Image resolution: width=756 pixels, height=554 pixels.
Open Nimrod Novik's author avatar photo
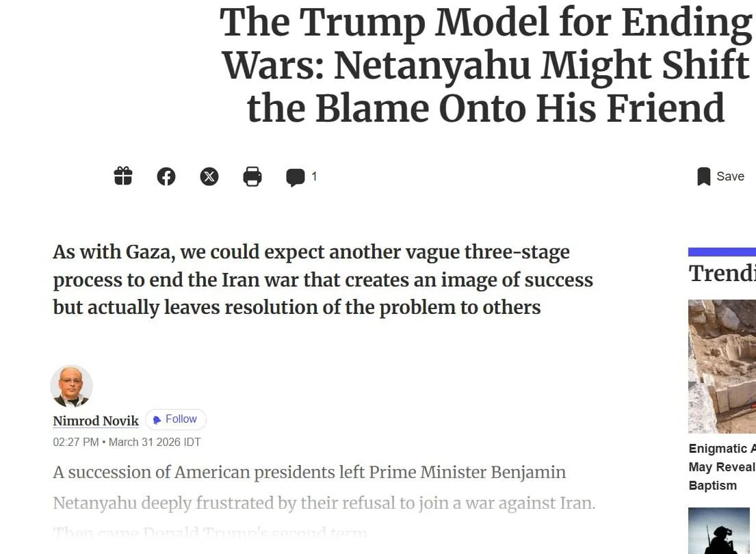(x=72, y=386)
